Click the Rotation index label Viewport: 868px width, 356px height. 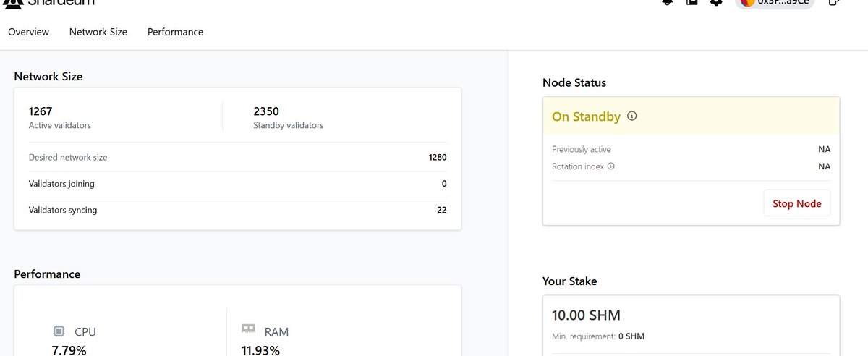tap(578, 166)
